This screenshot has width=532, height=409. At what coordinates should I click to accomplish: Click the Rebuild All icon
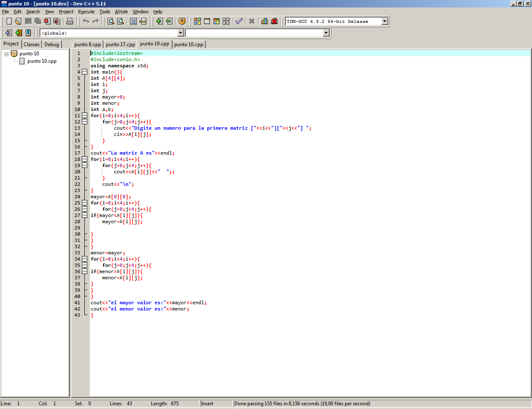click(x=226, y=21)
